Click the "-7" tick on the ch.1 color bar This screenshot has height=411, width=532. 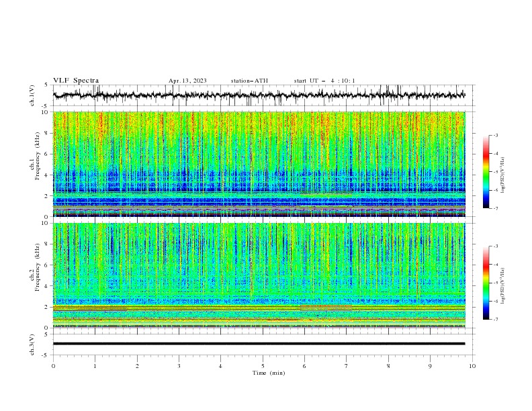pos(496,209)
